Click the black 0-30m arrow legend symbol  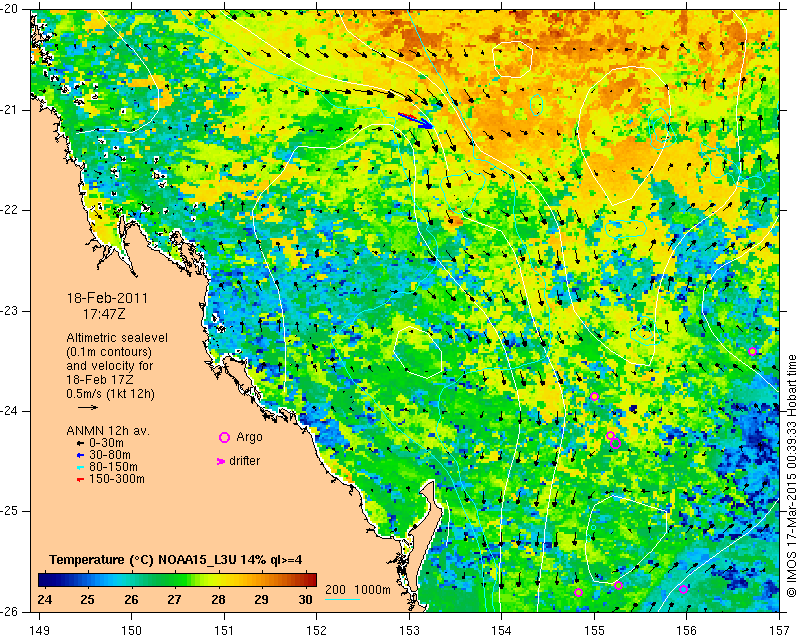tap(79, 443)
